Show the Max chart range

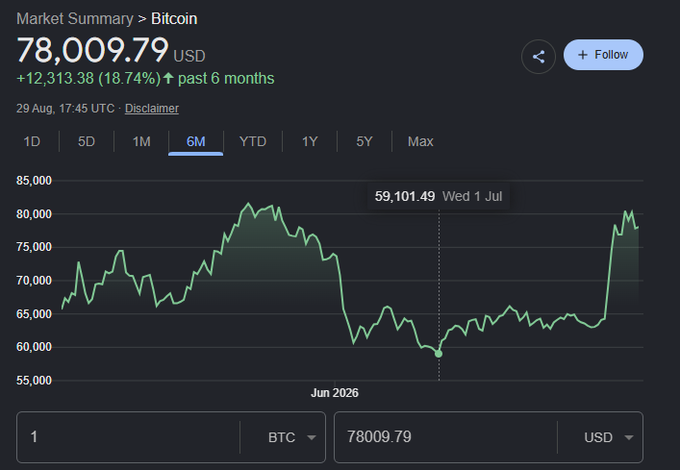pyautogui.click(x=420, y=141)
